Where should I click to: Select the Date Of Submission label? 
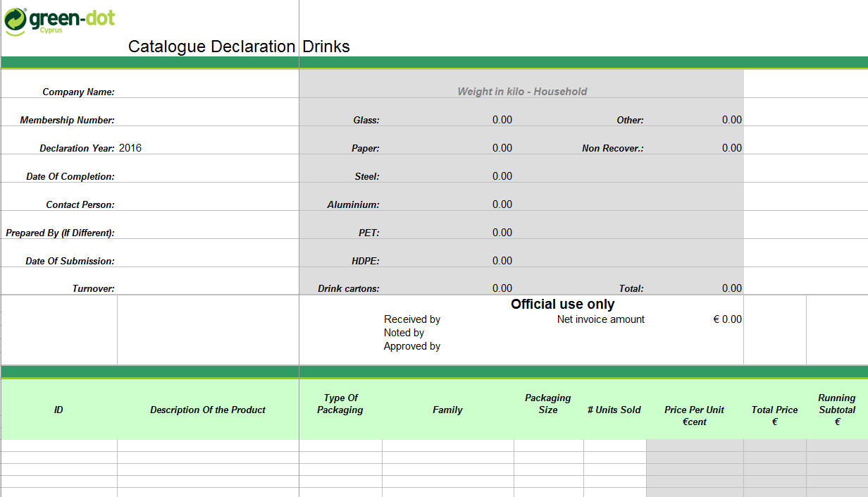point(70,261)
